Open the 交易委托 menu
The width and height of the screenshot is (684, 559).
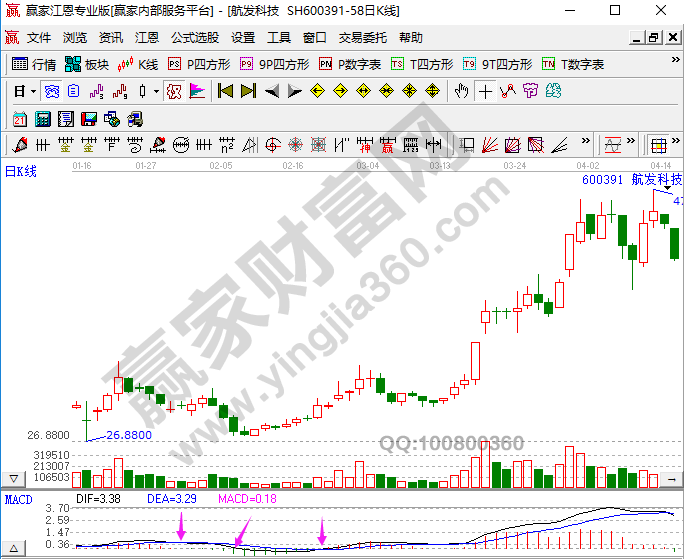click(362, 38)
